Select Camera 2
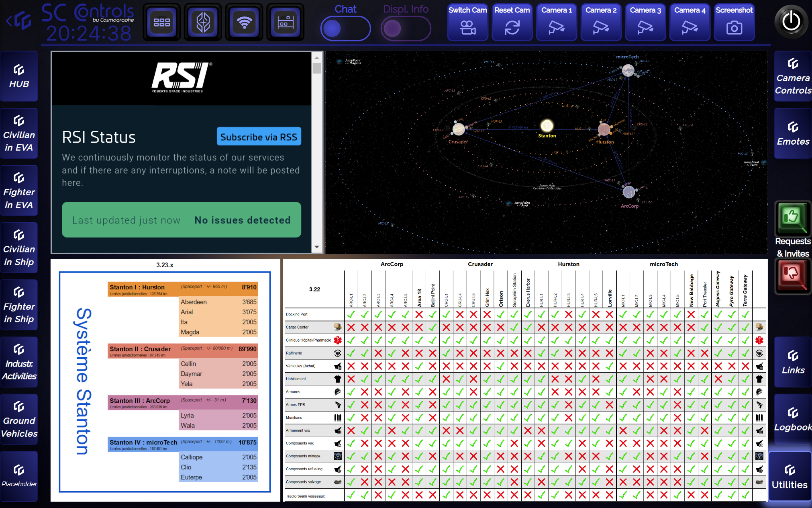 tap(601, 22)
